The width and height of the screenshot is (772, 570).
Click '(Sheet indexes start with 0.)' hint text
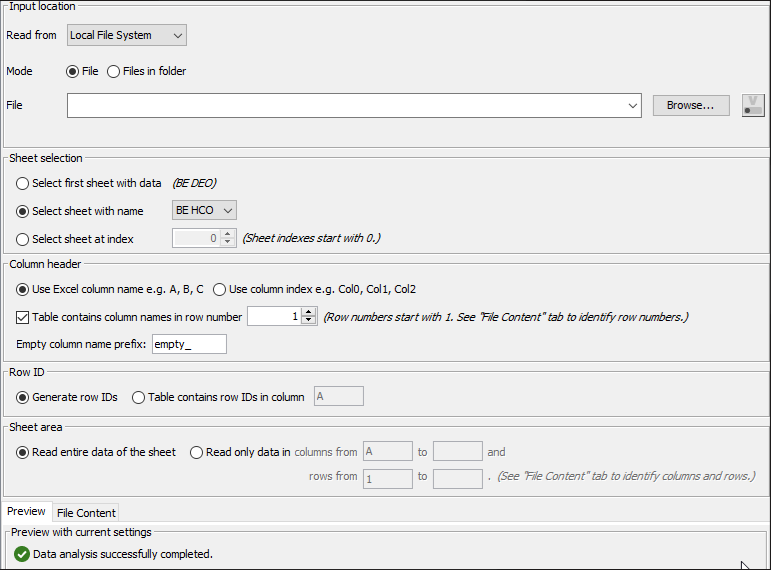point(311,238)
